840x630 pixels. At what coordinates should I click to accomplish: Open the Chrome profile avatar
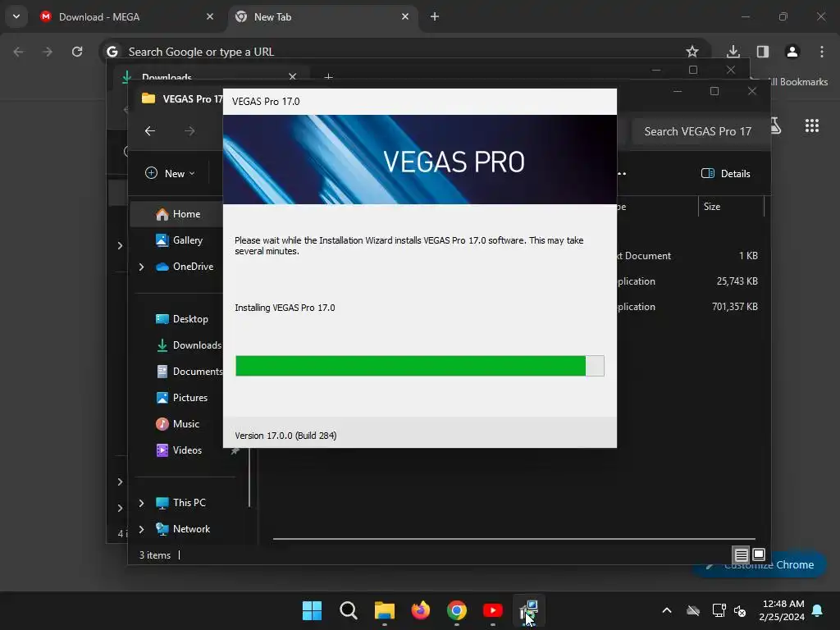792,52
